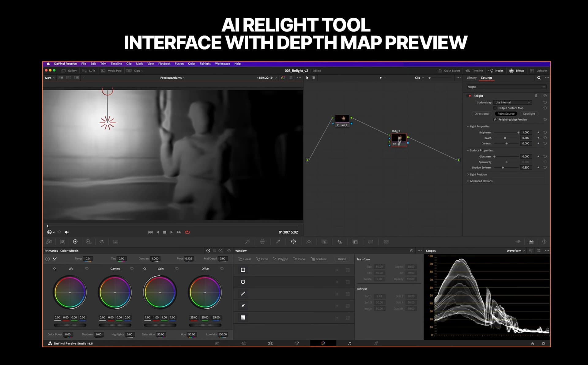
Task: Mute the viewer audio speaker icon
Action: point(67,232)
